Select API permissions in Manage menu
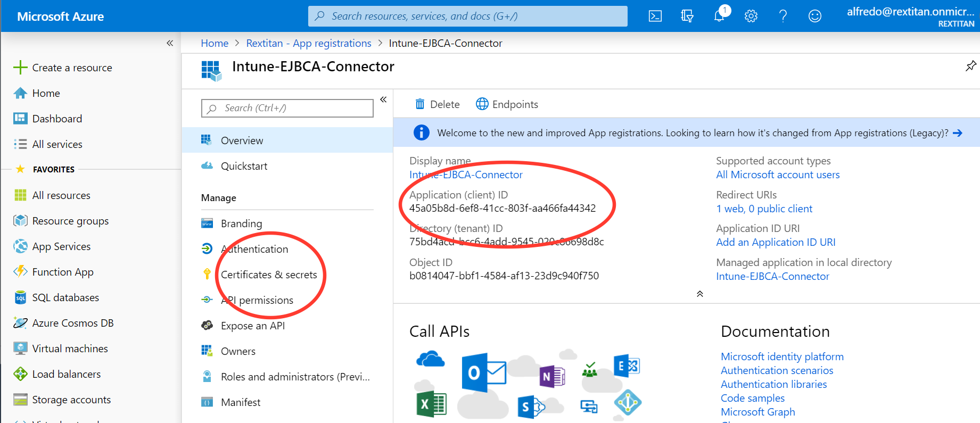 click(257, 300)
